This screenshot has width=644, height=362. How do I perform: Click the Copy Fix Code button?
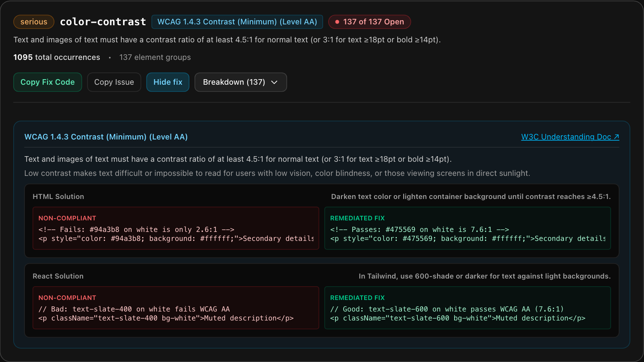48,82
